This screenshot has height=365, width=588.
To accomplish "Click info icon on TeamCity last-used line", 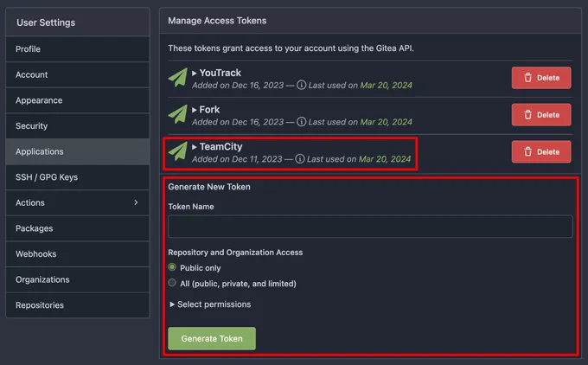I will point(301,159).
